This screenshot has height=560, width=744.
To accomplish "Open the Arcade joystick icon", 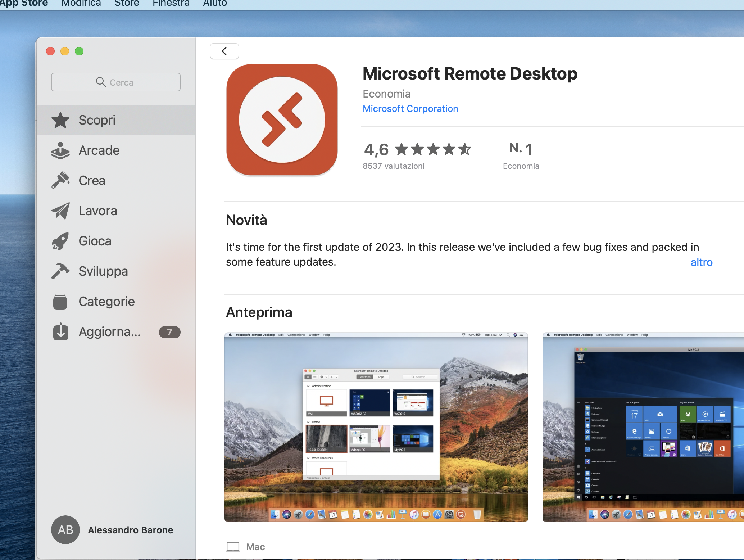I will pos(60,150).
